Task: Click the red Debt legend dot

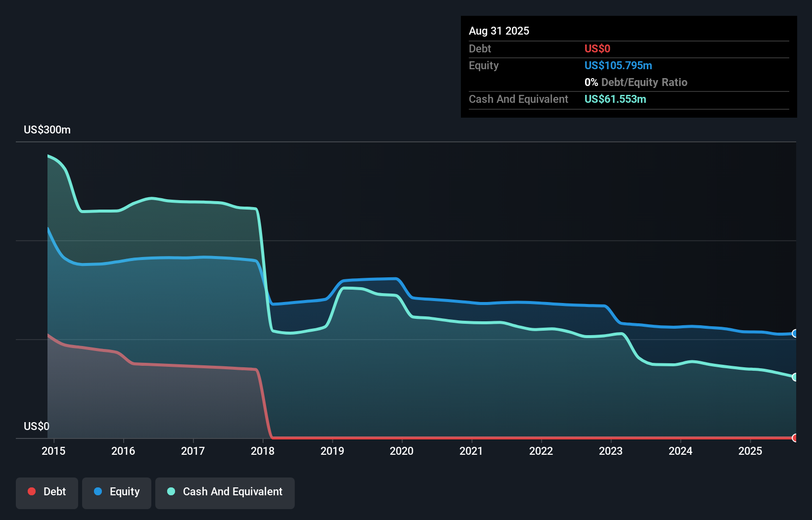Action: point(32,491)
